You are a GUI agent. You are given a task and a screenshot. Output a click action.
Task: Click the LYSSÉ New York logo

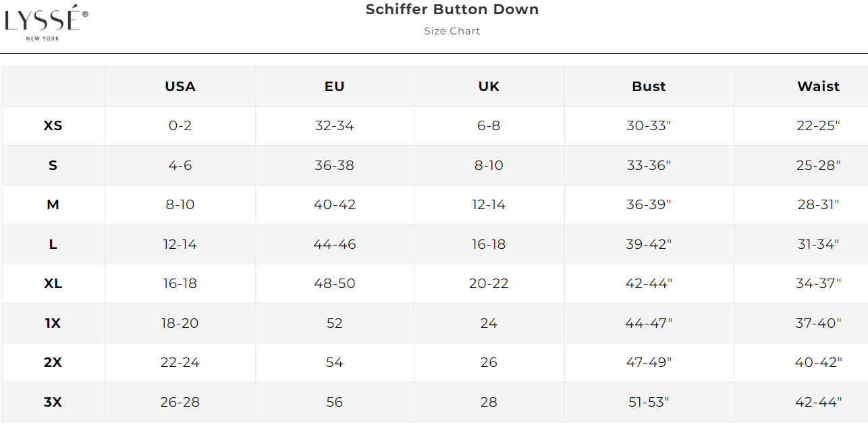click(x=46, y=22)
